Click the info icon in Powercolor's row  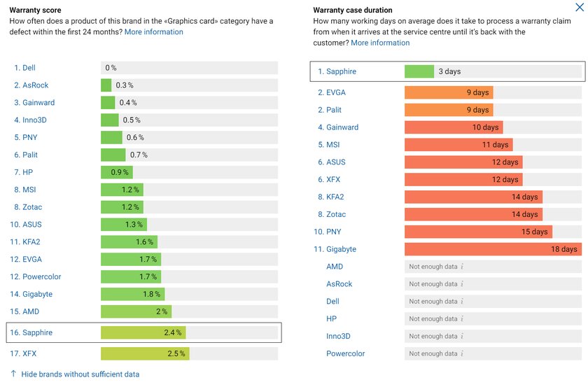click(x=462, y=354)
